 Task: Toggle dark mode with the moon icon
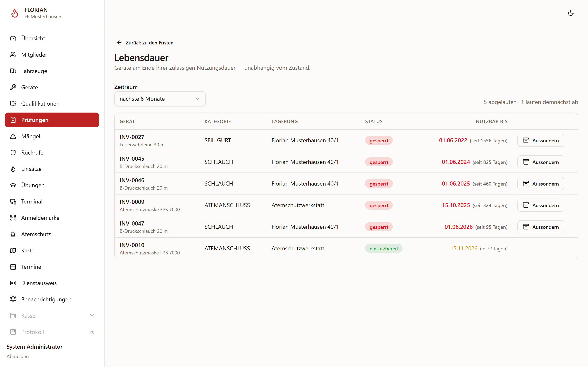[571, 13]
